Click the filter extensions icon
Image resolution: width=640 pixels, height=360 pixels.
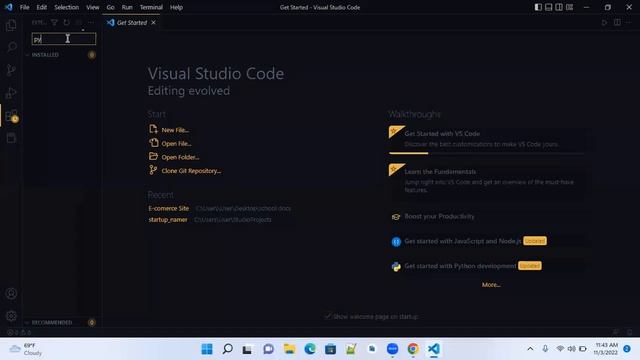[54, 22]
